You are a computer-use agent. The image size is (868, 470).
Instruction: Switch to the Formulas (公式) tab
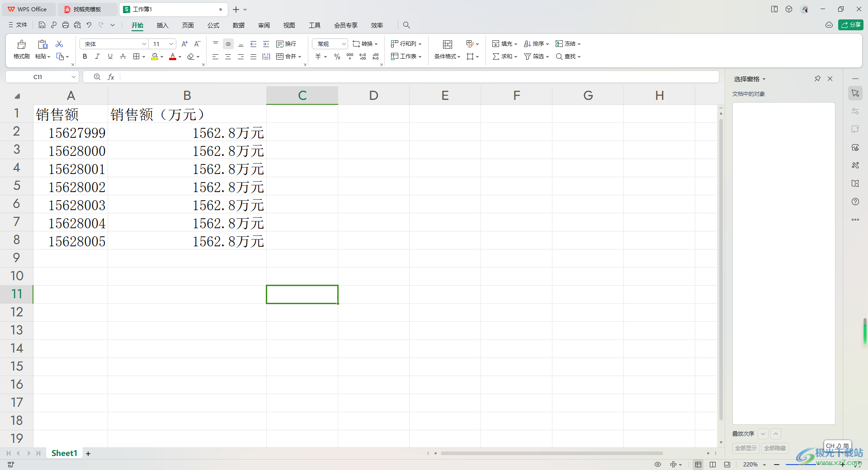point(213,25)
